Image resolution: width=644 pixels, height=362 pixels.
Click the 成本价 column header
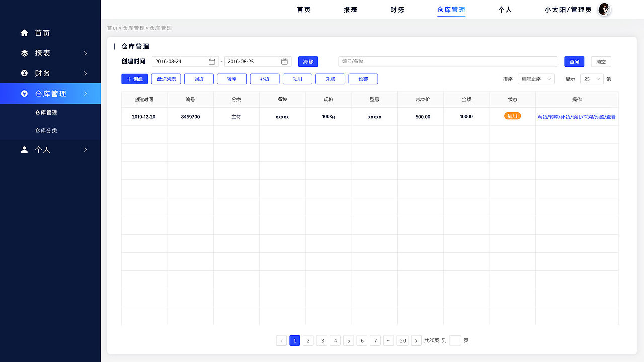[423, 100]
